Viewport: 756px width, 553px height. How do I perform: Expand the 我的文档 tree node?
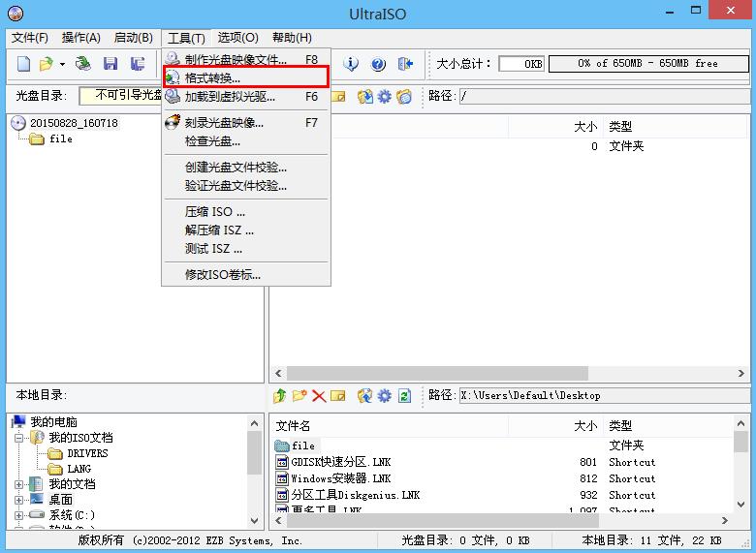click(x=18, y=484)
